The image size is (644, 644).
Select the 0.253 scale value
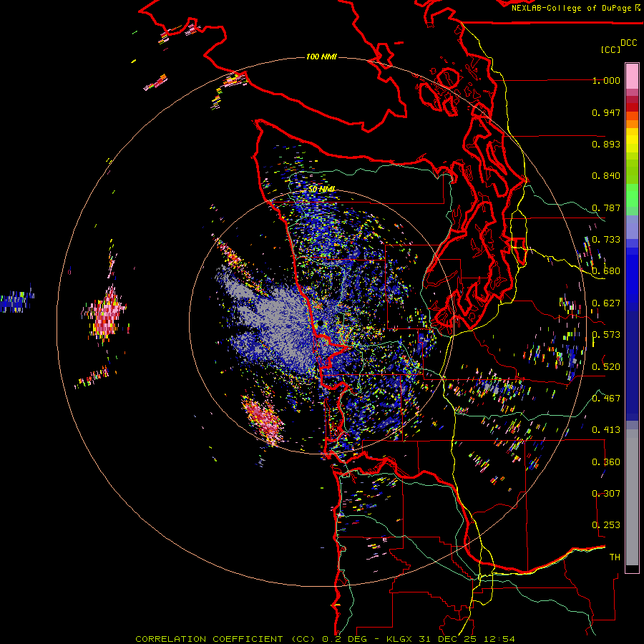(606, 525)
